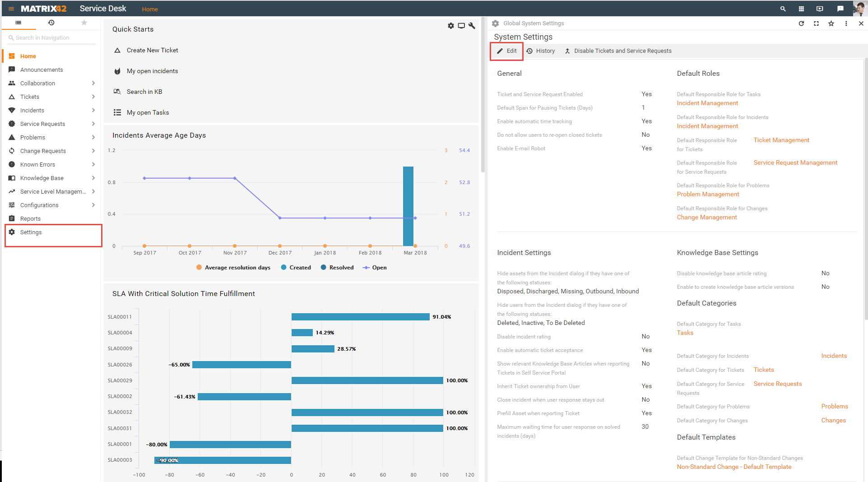The width and height of the screenshot is (868, 482).
Task: Click the Quick Starts gear settings icon
Action: (x=450, y=26)
